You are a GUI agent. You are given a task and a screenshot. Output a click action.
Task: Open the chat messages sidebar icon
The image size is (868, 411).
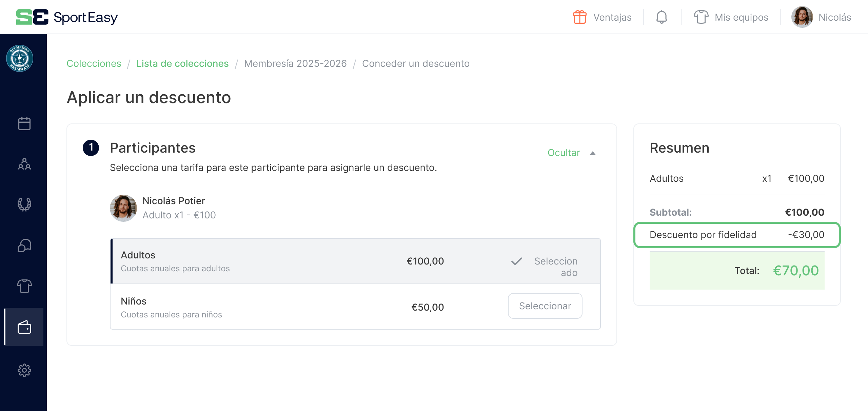pos(24,246)
